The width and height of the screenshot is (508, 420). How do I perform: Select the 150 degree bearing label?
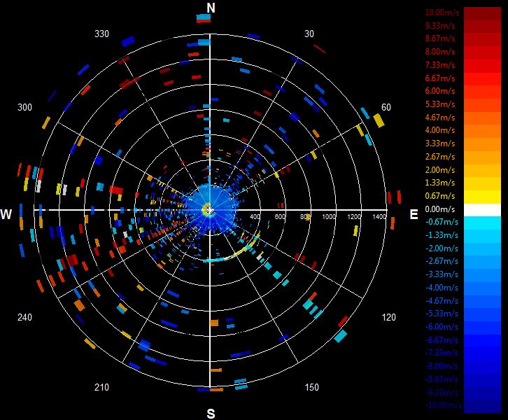(311, 387)
